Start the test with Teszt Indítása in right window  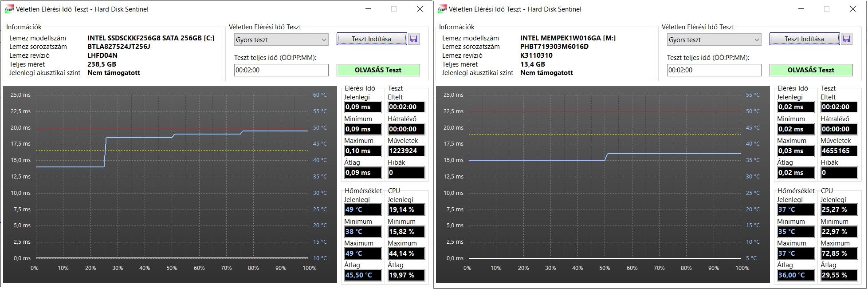coord(804,39)
